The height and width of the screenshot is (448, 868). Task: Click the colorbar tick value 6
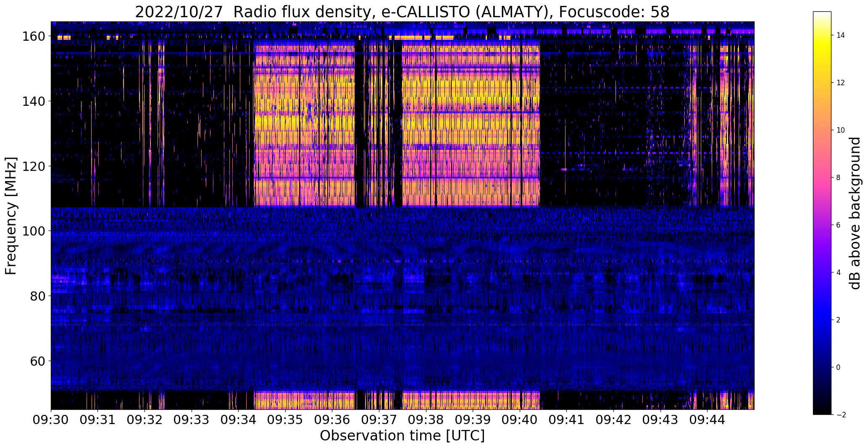pos(839,225)
